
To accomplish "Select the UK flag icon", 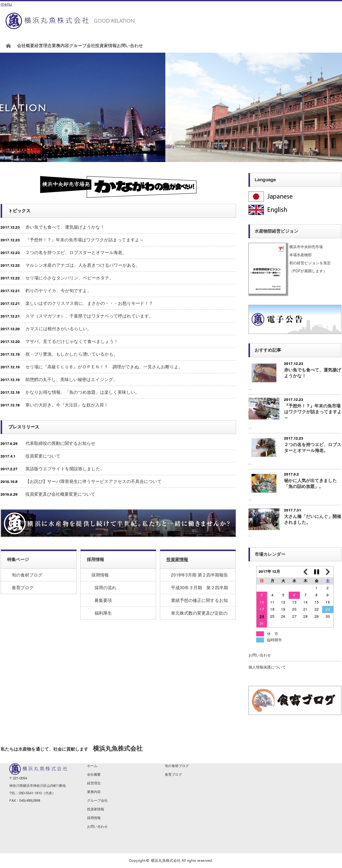I will (x=256, y=210).
